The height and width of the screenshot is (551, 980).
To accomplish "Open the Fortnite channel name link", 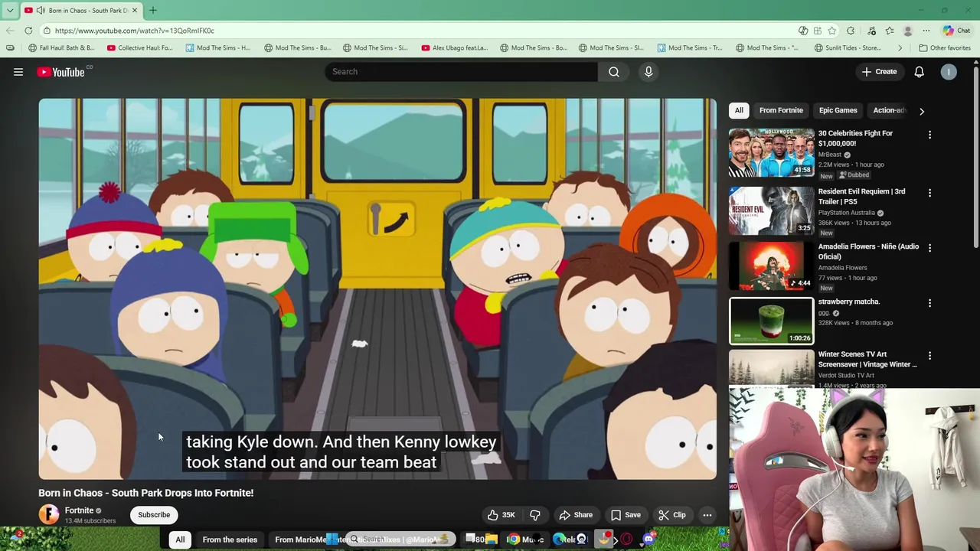I will pyautogui.click(x=79, y=510).
